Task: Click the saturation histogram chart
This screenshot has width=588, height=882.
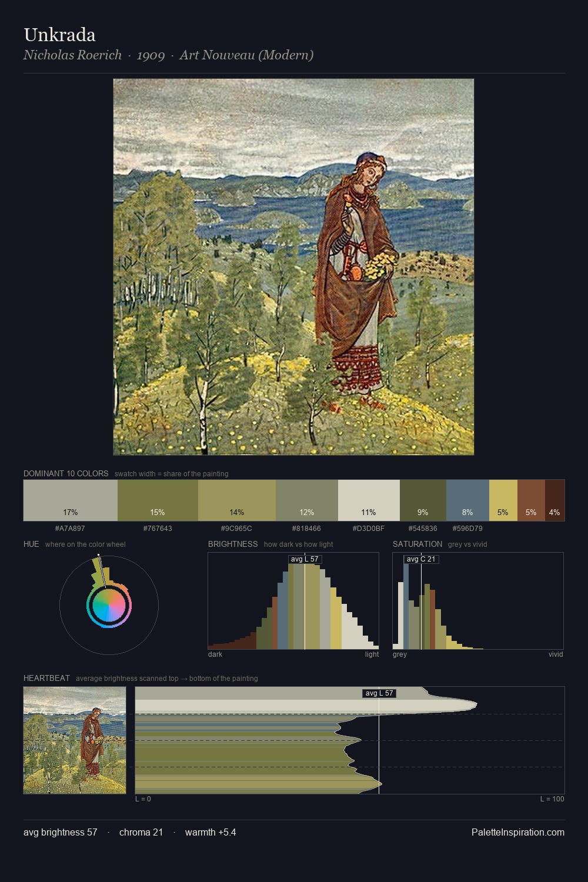Action: tap(478, 601)
